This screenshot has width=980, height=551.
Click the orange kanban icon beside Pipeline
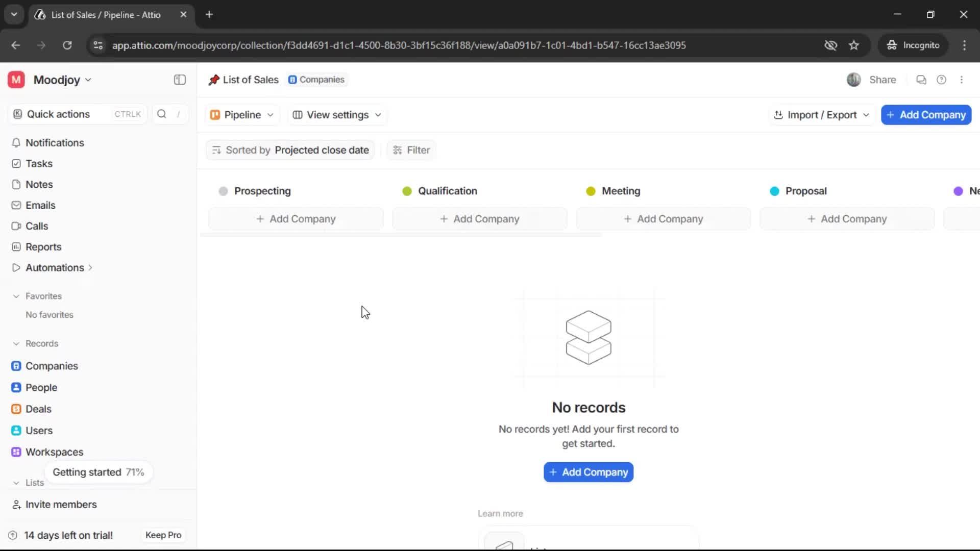tap(215, 115)
